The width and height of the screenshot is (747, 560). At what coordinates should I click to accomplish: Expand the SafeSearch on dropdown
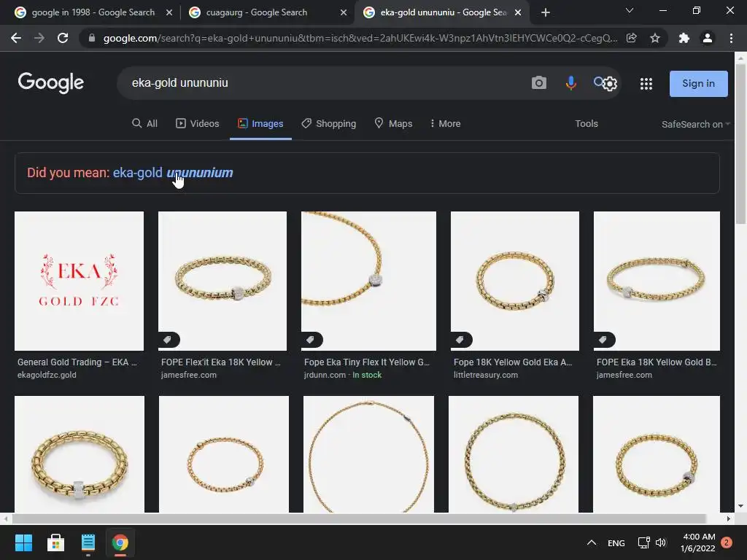(695, 124)
